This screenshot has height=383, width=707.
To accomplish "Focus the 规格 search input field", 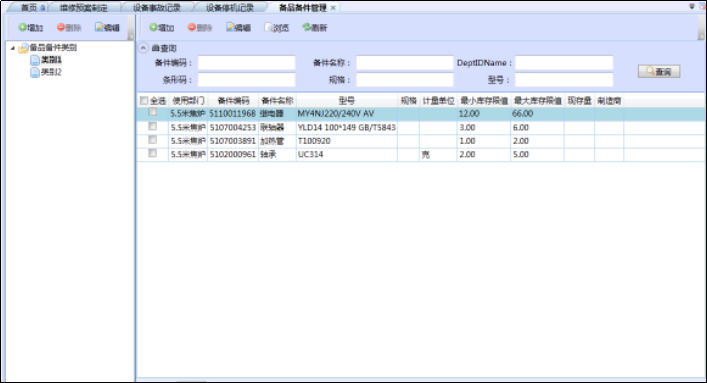I will [x=404, y=80].
